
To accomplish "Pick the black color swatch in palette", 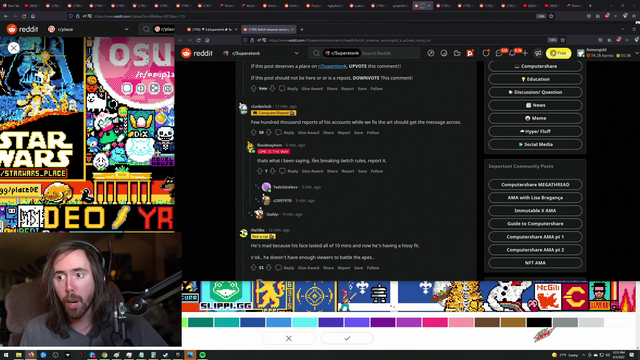I will (539, 322).
